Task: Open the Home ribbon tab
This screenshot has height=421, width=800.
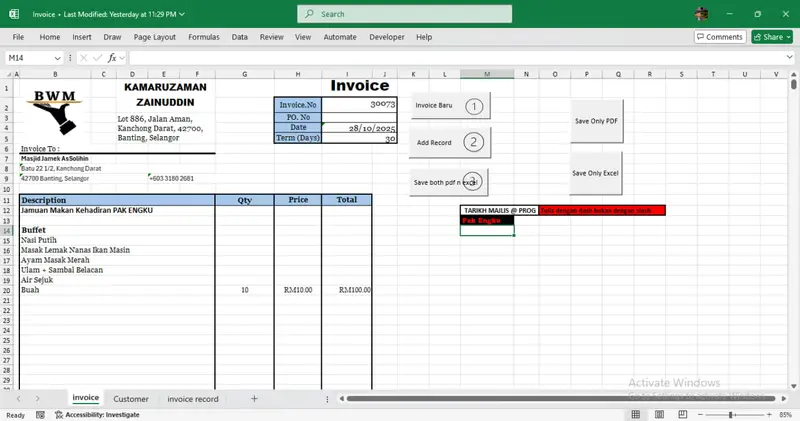Action: 49,37
